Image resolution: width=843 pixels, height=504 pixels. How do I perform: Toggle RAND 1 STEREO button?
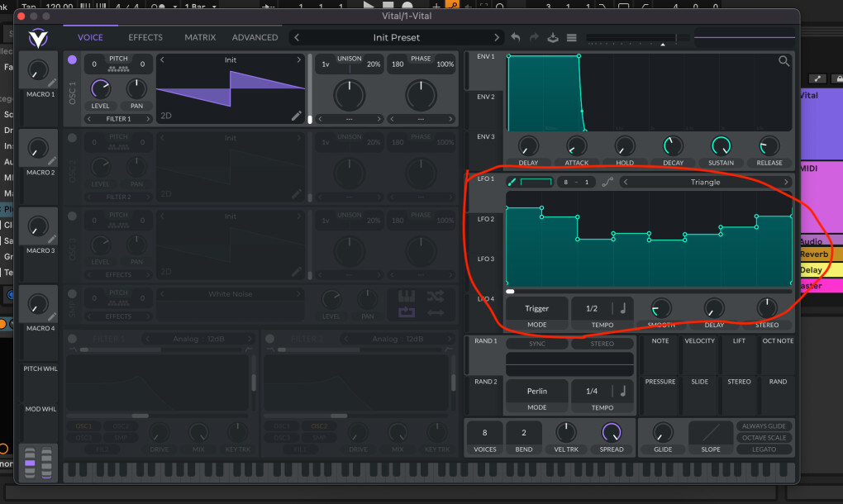point(602,344)
